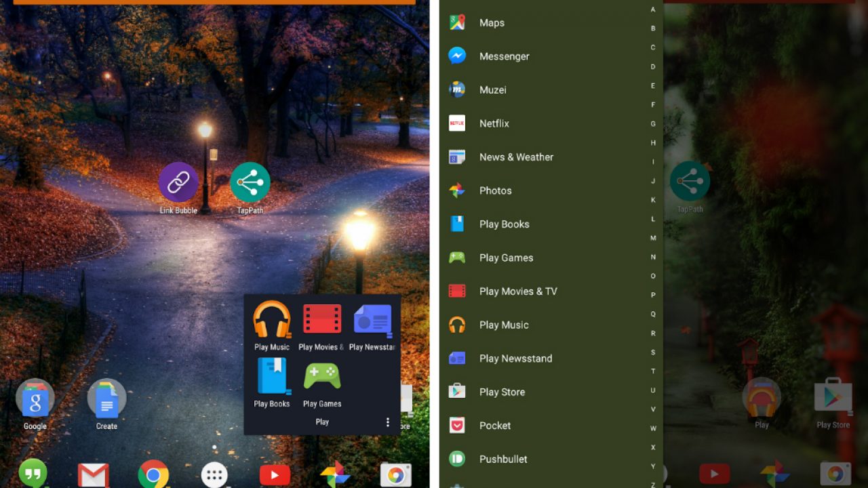Viewport: 868px width, 488px height.
Task: Open YouTube from the left dock
Action: pos(275,475)
